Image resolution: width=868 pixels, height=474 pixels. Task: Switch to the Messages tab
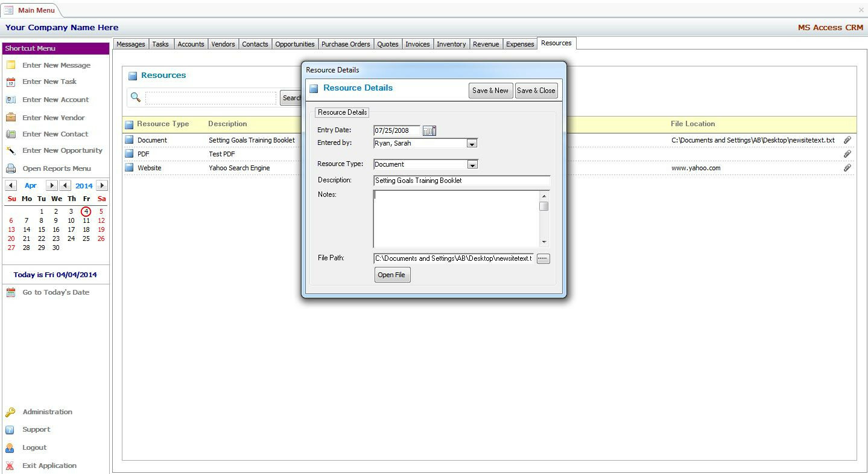pos(131,44)
